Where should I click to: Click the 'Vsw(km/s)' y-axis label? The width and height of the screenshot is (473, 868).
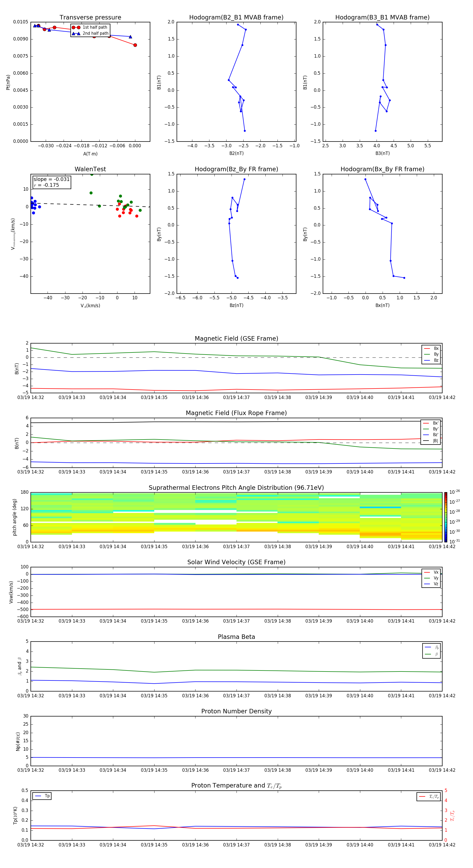pyautogui.click(x=11, y=592)
